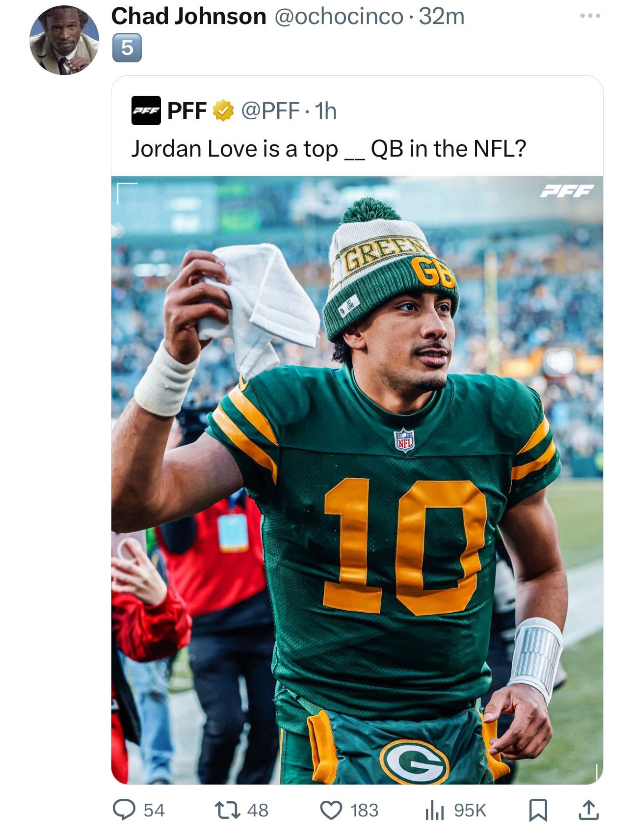View analytics via the bar chart icon
This screenshot has width=633, height=840.
click(434, 810)
